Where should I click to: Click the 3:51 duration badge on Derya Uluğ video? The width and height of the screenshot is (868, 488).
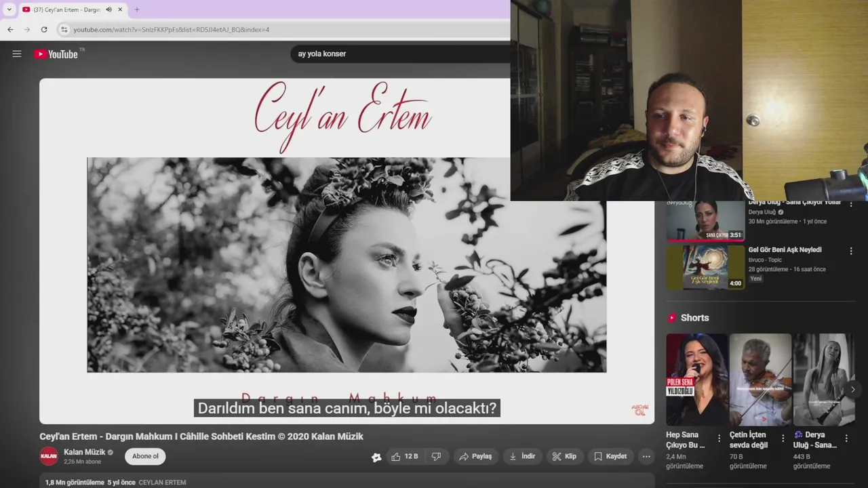(735, 235)
